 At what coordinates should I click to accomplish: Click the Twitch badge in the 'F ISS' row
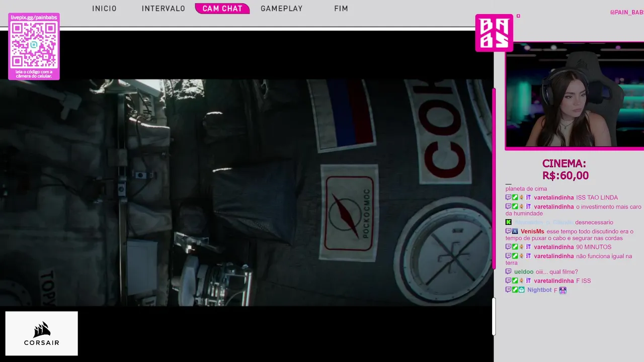[508, 281]
